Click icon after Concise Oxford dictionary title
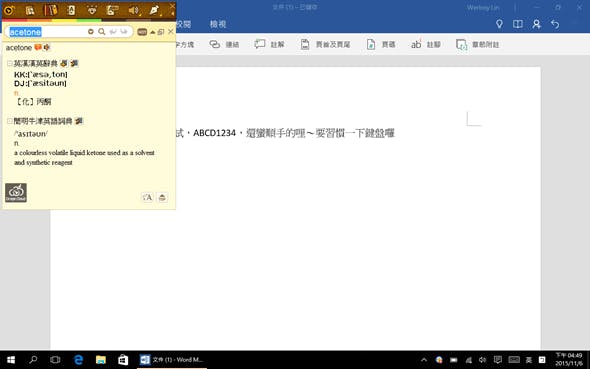Screen dimensions: 590x369 pos(79,121)
